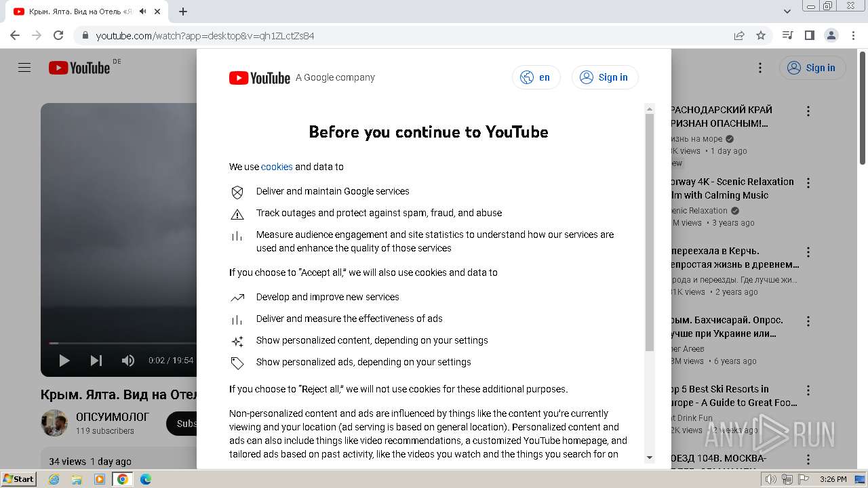Open options for Best Ski Resorts video
The height and width of the screenshot is (488, 868).
[808, 390]
